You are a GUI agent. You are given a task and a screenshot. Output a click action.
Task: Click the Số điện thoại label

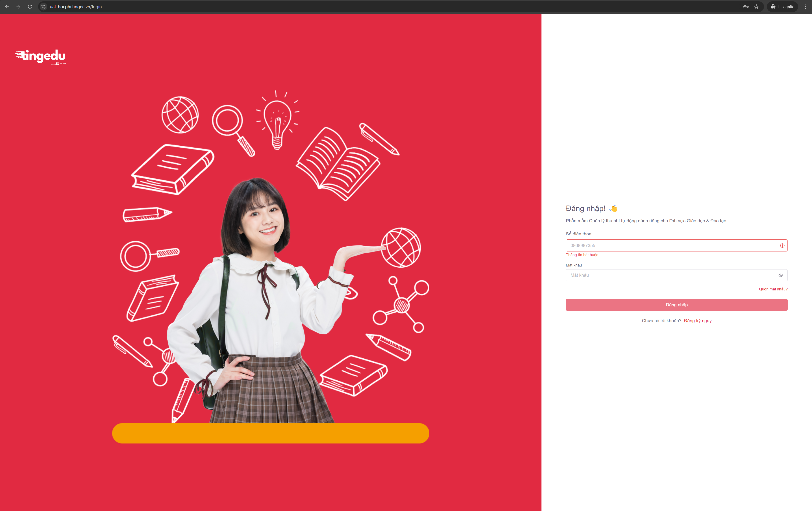coord(579,234)
